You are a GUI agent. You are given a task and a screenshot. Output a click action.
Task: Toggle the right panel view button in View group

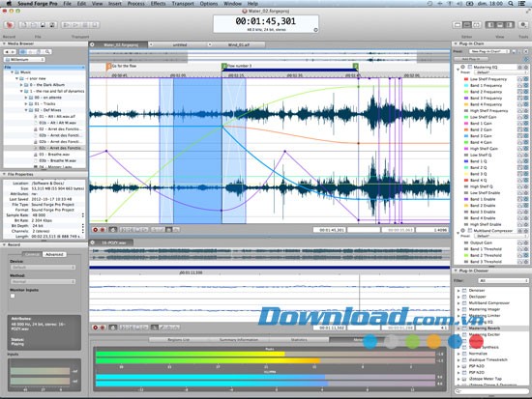(509, 25)
